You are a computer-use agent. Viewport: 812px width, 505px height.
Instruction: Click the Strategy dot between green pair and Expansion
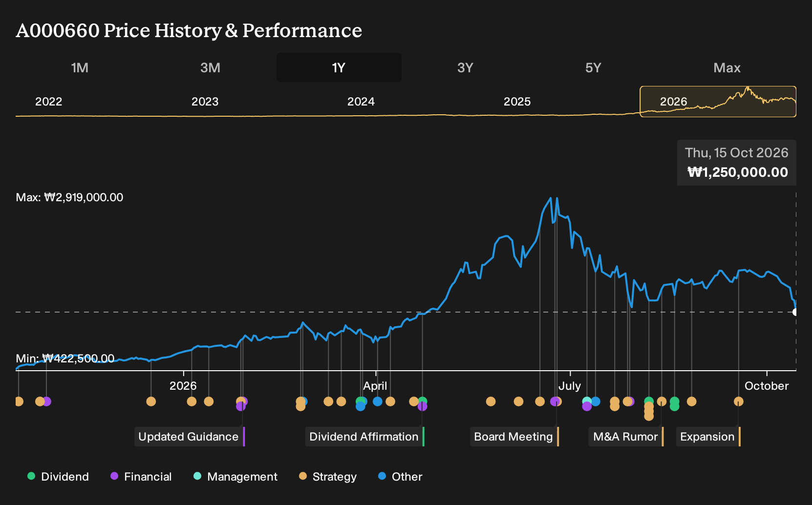[691, 401]
